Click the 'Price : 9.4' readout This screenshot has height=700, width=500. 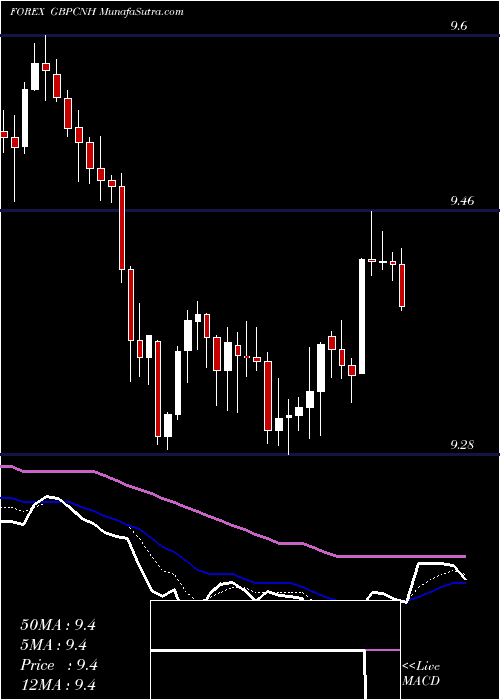coord(59,665)
